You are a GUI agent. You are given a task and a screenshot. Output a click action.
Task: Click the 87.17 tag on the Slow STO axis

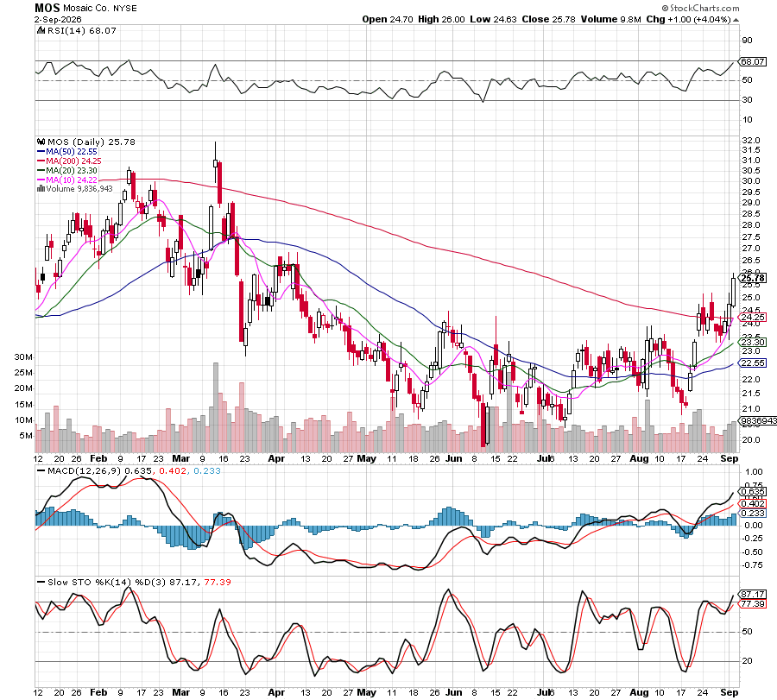pyautogui.click(x=752, y=595)
